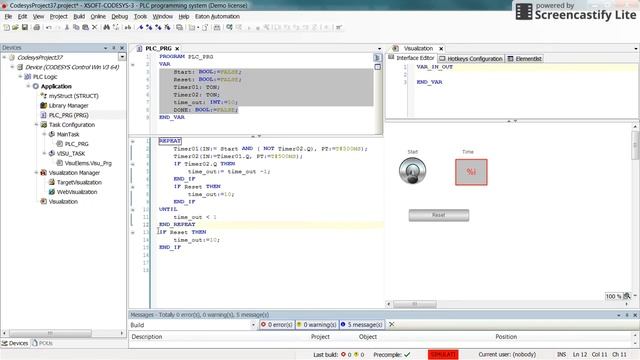Select PLC_PRG (PRG) in the device tree

point(69,115)
